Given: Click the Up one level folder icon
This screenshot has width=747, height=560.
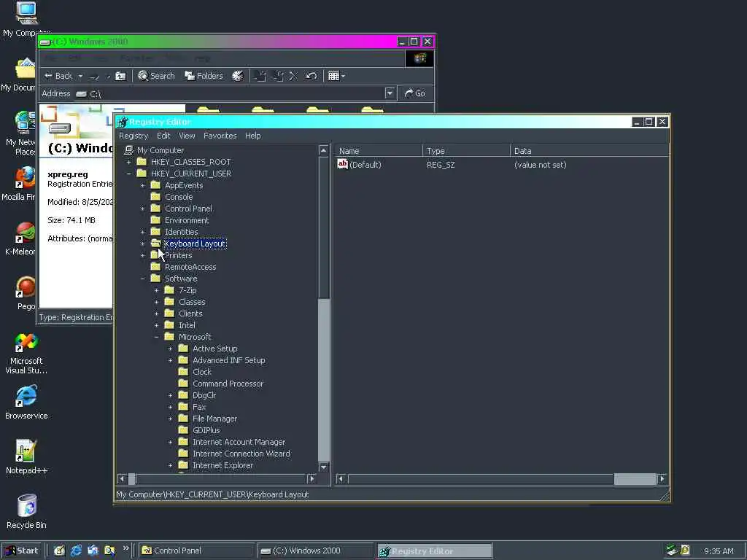Looking at the screenshot, I should (120, 76).
